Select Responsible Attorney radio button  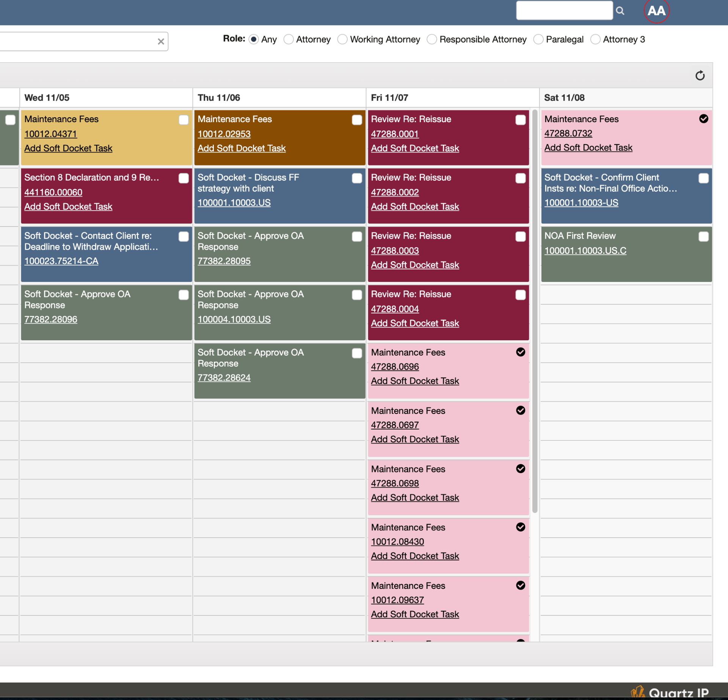432,39
